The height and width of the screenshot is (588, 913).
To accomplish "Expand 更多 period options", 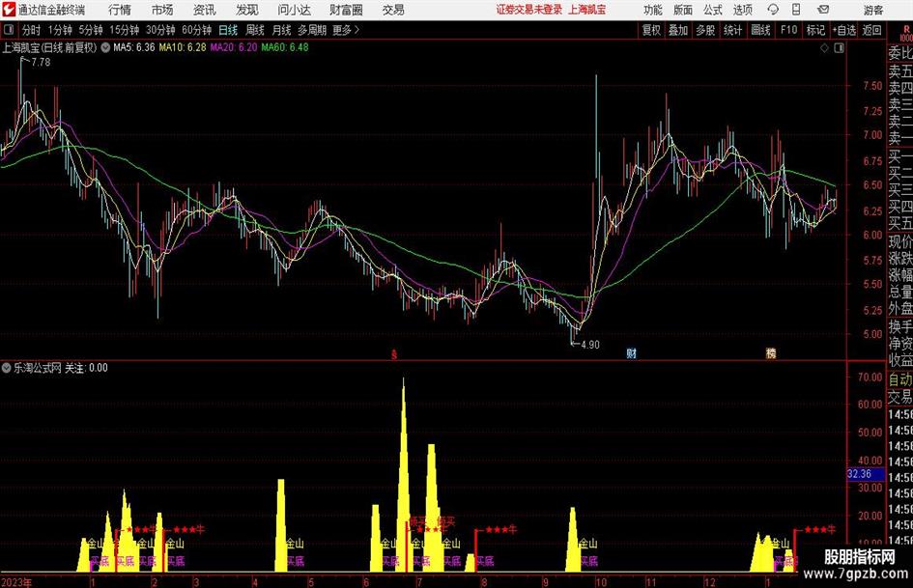I will click(346, 30).
